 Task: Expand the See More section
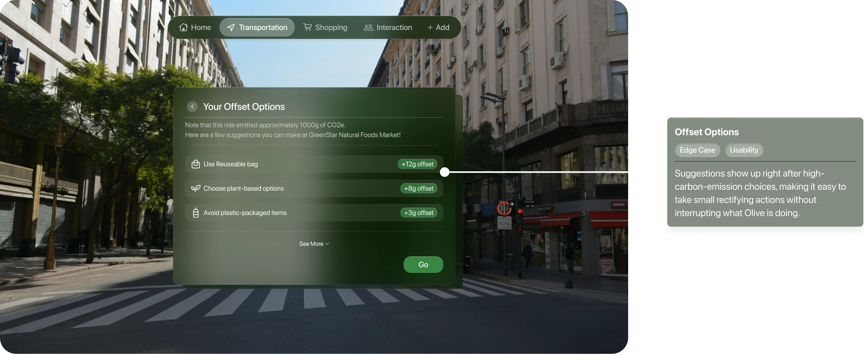coord(314,244)
